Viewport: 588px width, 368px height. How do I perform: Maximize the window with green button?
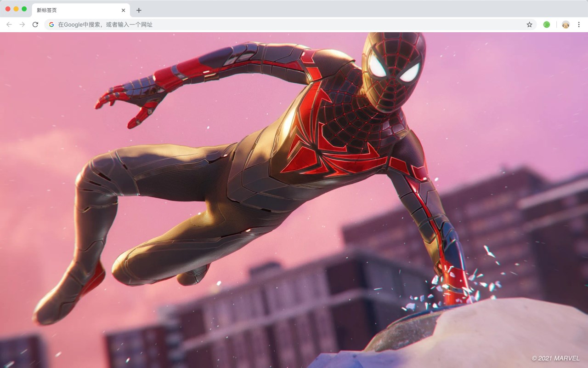(24, 9)
